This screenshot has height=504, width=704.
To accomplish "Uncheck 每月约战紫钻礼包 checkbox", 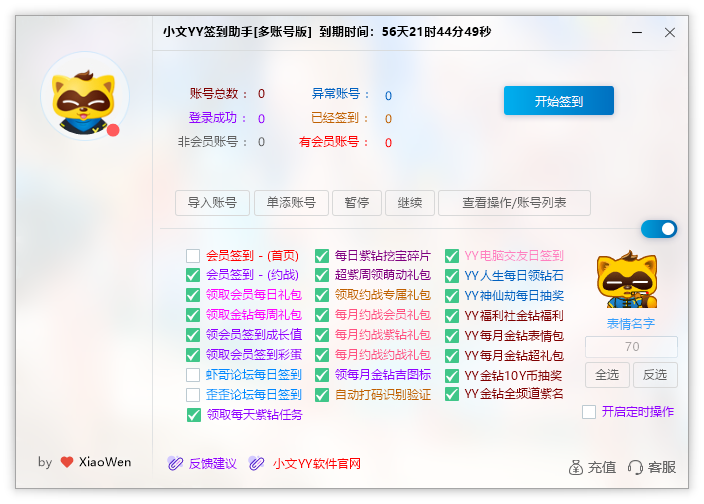I will tap(322, 335).
